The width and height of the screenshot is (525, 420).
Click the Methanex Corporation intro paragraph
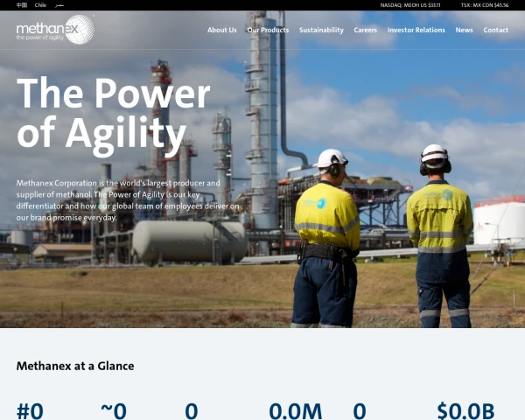(128, 200)
